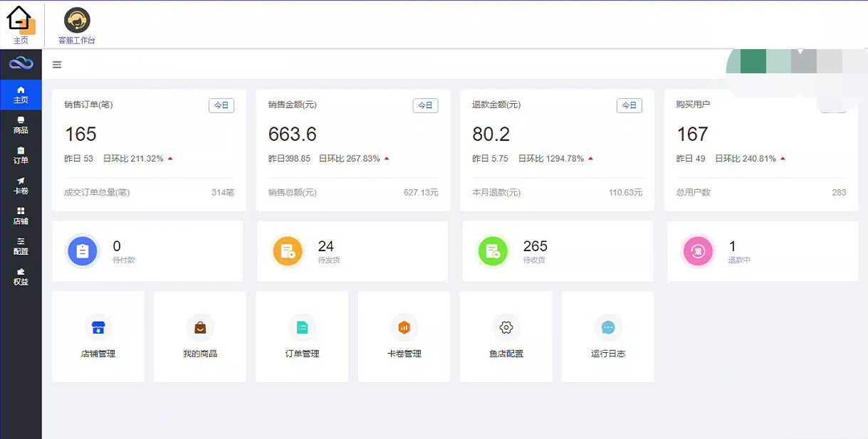Select 主页 in the left sidebar
Screen dimensions: 868x439
[x=21, y=95]
